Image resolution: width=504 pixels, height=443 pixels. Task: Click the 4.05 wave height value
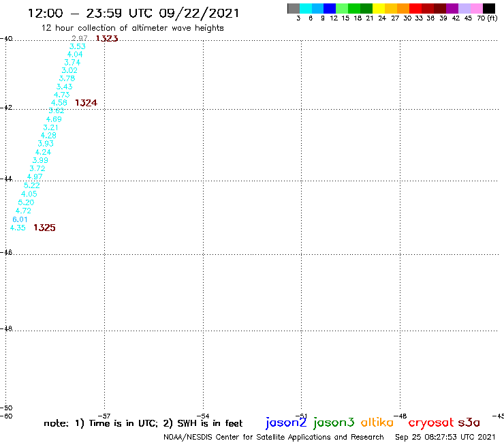pos(29,194)
